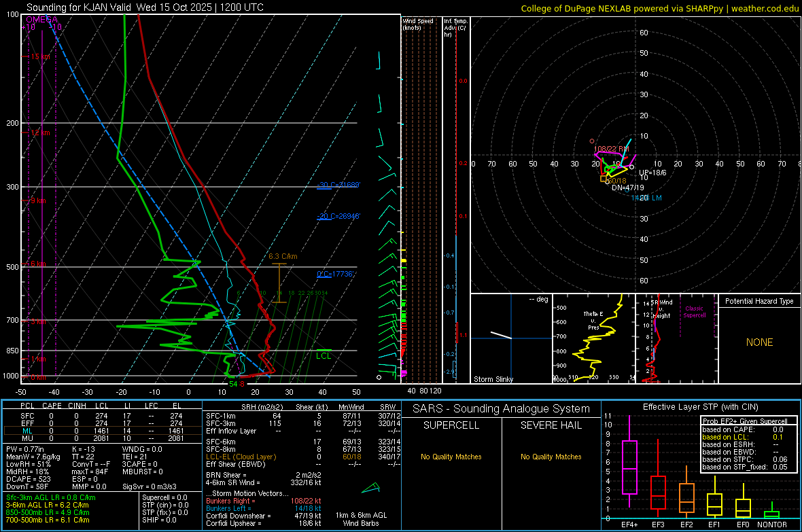
Task: Click the 'SUPERCELL' SARS column heading
Action: (x=451, y=425)
